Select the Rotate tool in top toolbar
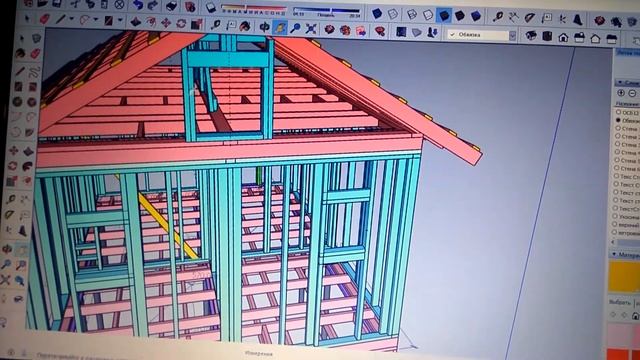 pyautogui.click(x=181, y=23)
